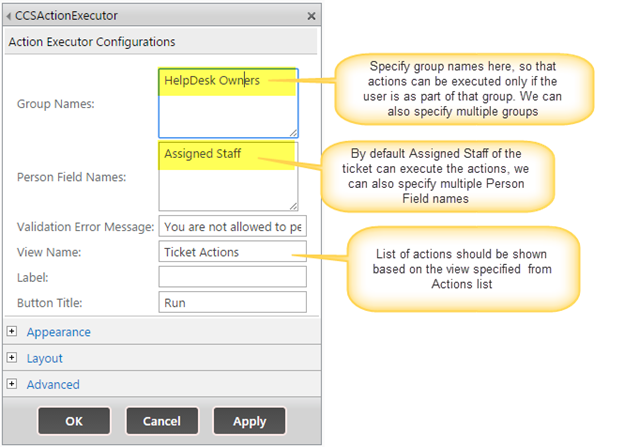Image resolution: width=624 pixels, height=448 pixels.
Task: Expand Appearance section with plus icon
Action: (x=12, y=332)
